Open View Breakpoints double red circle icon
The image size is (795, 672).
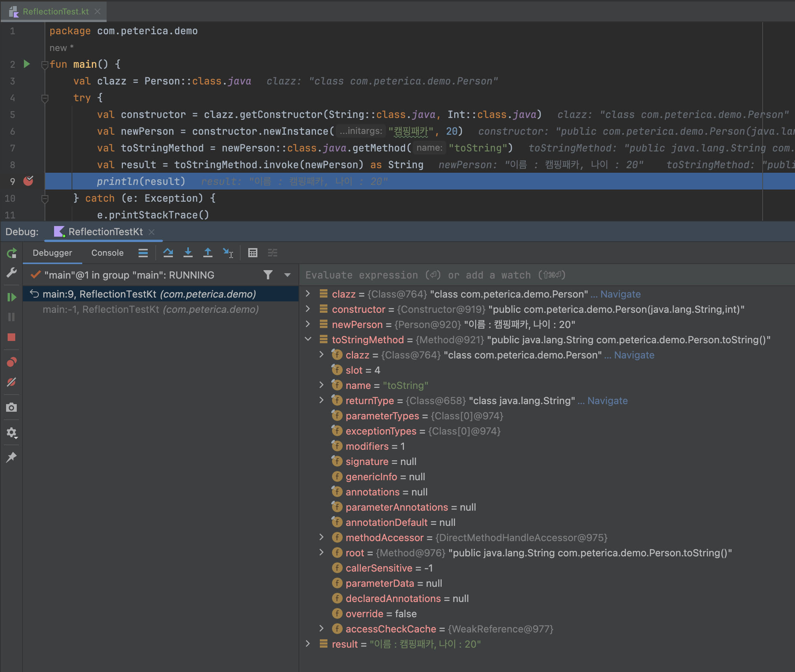point(11,362)
